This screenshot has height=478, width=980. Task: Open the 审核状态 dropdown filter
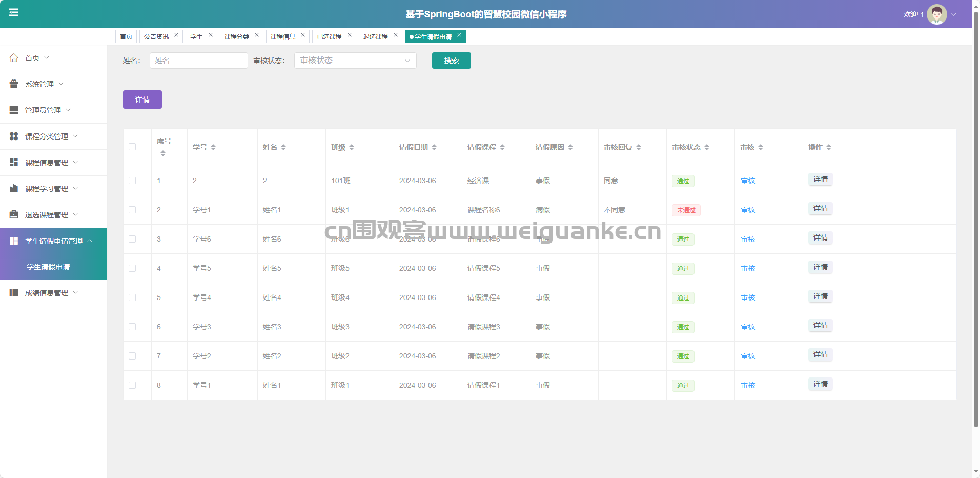pyautogui.click(x=355, y=61)
